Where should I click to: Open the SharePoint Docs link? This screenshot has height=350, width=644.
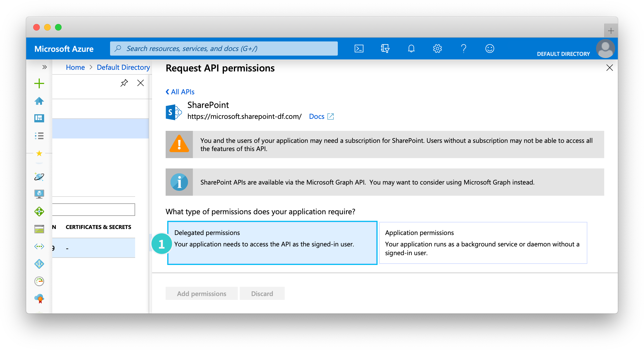coord(321,116)
